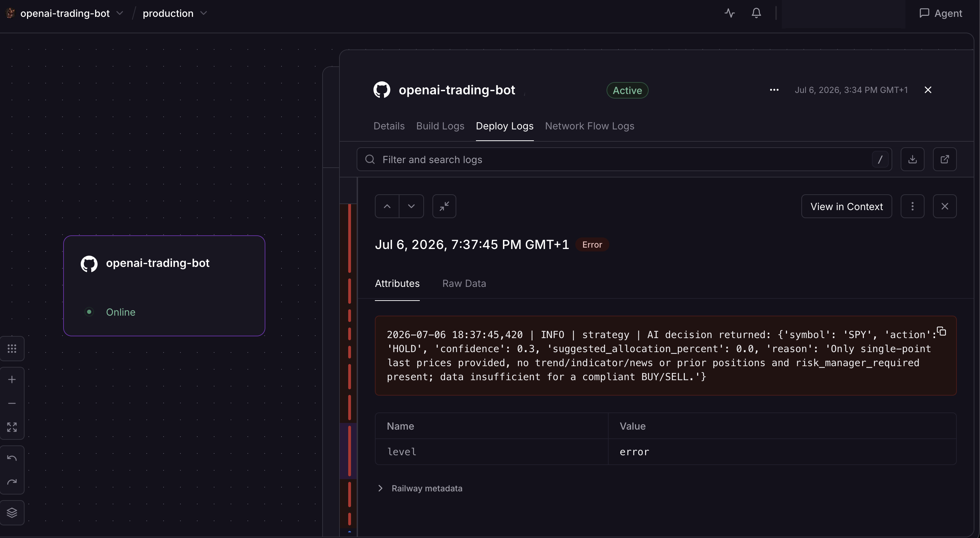Image resolution: width=980 pixels, height=538 pixels.
Task: Toggle the canvas grid dots icon
Action: (x=12, y=349)
